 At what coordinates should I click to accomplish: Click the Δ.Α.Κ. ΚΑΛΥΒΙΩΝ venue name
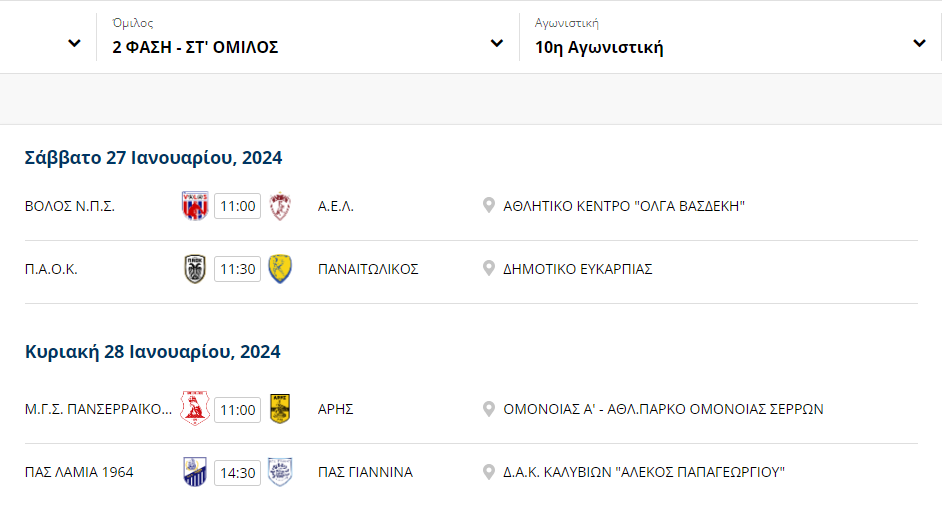point(644,472)
